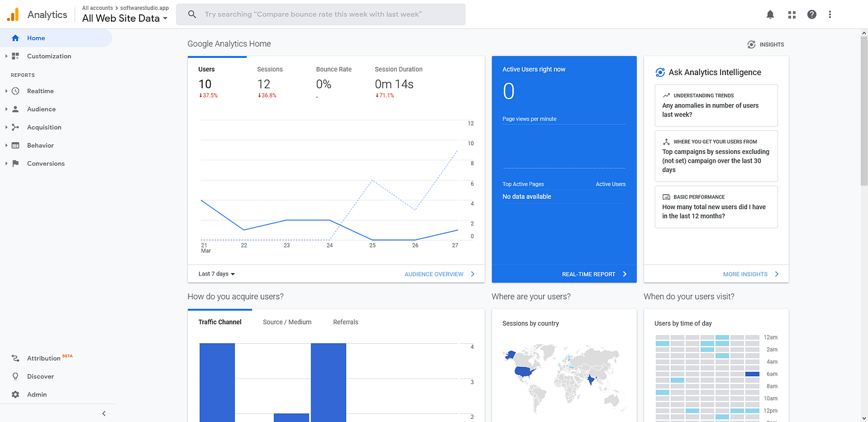Click the Insights icon at top right
Image resolution: width=868 pixels, height=422 pixels.
coord(751,44)
